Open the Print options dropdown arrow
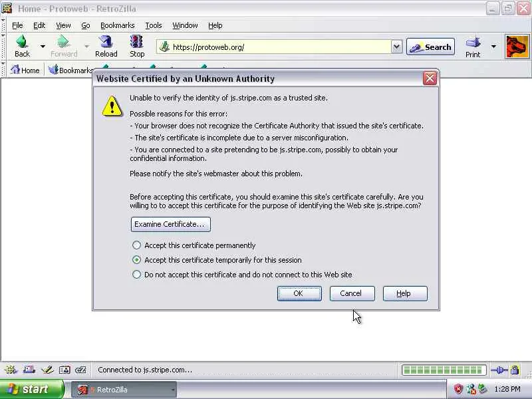This screenshot has height=399, width=532. (493, 46)
